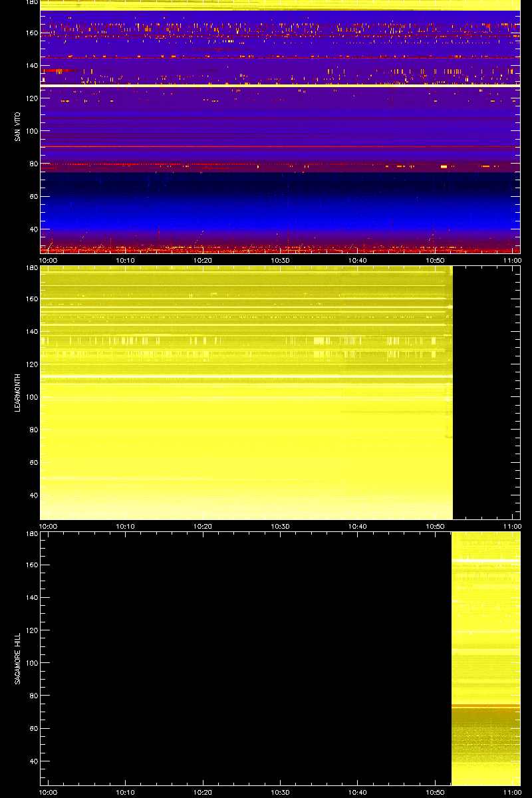Choose the 10:00 tick under Sagamore Hill plot

point(48,792)
